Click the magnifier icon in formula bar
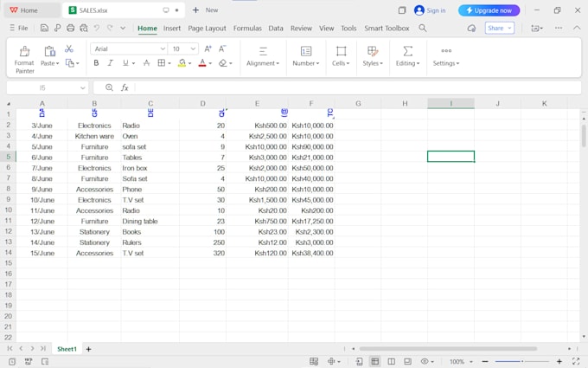 pyautogui.click(x=109, y=87)
